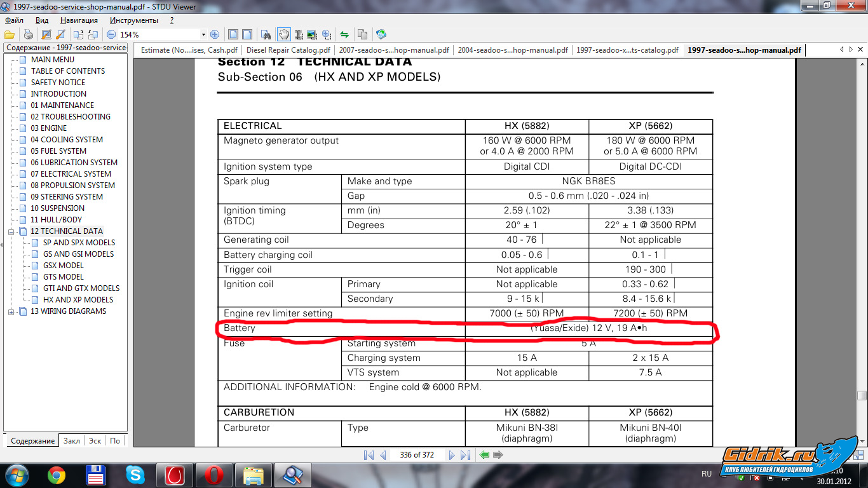Open the 07 ELECTRICAL SYSTEM bookmark
This screenshot has width=868, height=488.
tap(71, 174)
